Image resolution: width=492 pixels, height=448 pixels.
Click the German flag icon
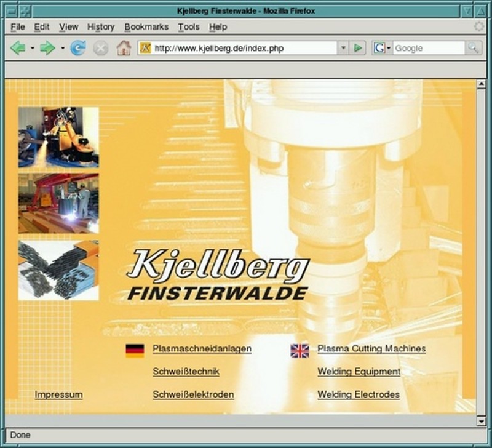(135, 351)
